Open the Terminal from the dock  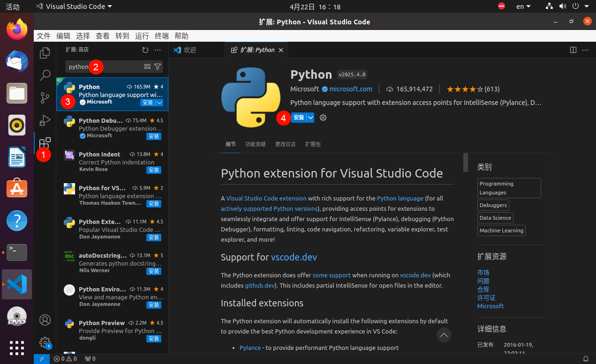[x=17, y=253]
